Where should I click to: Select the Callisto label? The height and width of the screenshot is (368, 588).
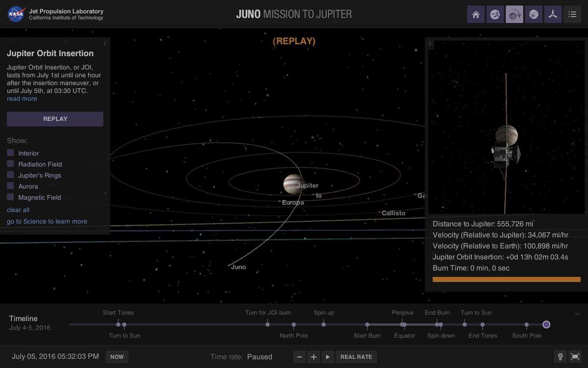393,213
